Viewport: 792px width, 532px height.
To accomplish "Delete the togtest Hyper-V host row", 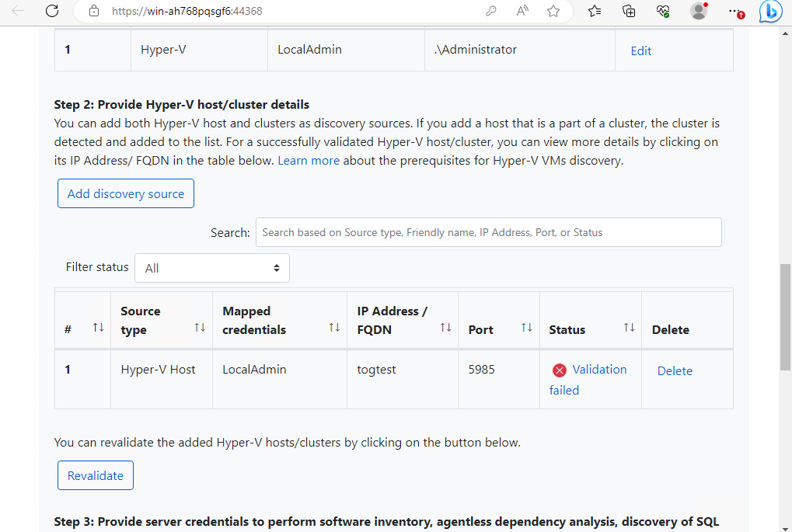I will click(675, 371).
